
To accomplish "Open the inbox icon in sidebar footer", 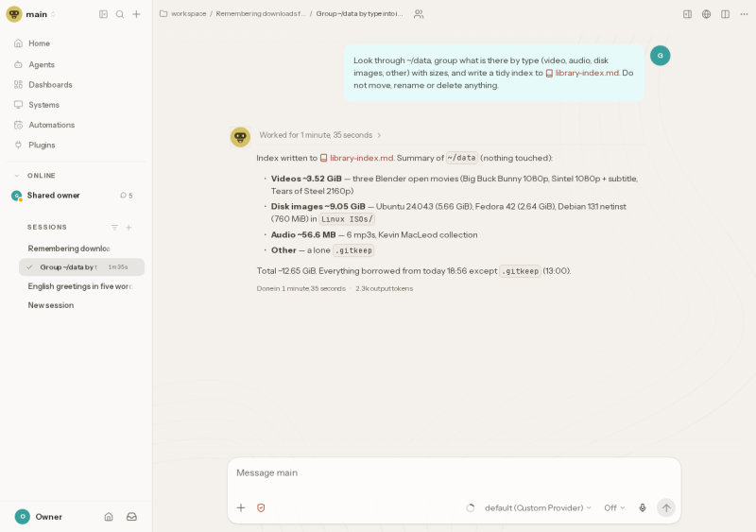I will pos(131,517).
